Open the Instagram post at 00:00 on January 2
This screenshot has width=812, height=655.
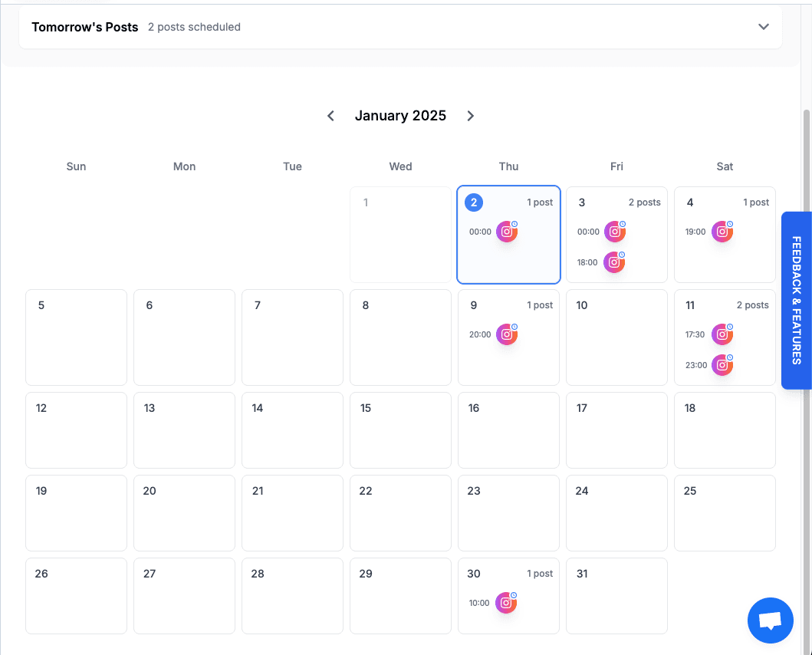[507, 232]
